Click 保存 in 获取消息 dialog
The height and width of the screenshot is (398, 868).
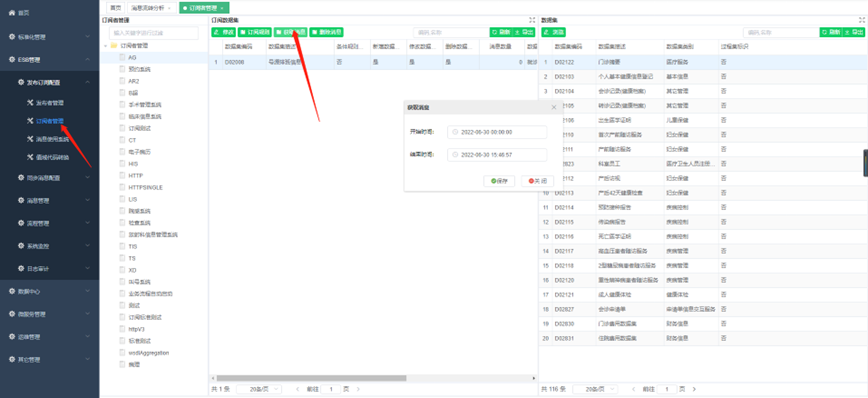tap(499, 181)
